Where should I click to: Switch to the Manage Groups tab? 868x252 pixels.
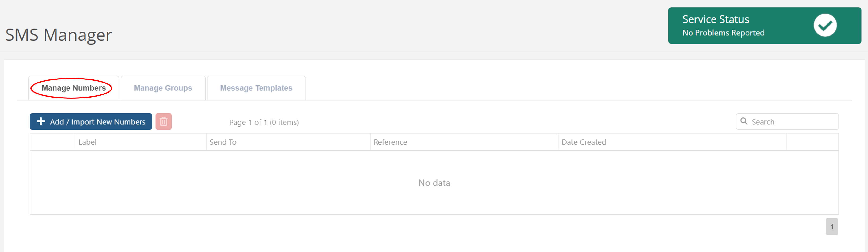(x=163, y=88)
